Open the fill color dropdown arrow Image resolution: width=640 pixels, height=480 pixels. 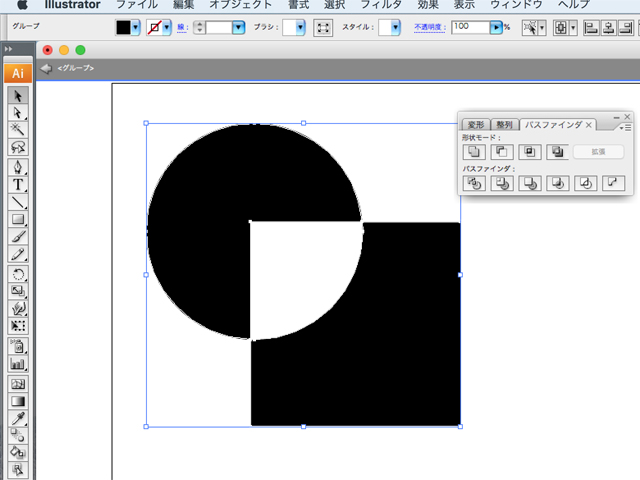point(136,28)
